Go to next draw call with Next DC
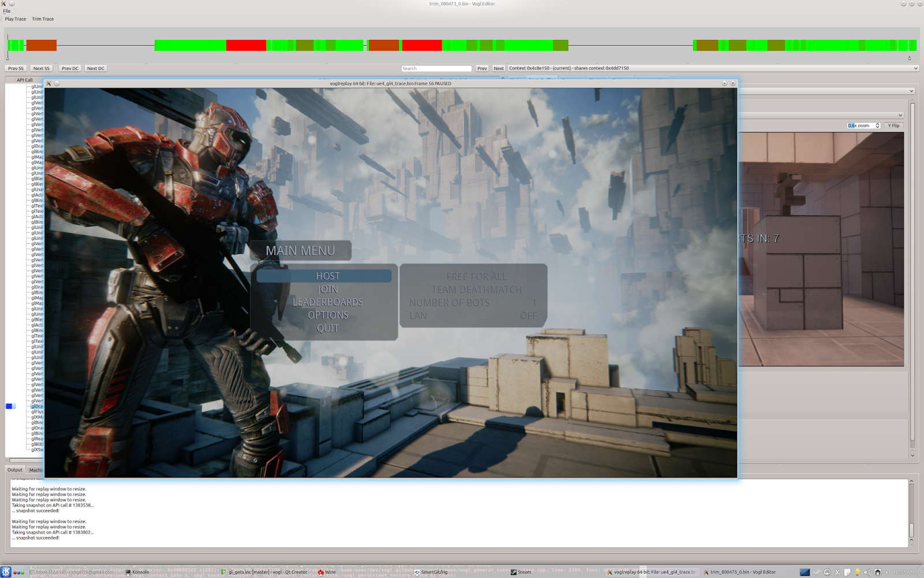Image resolution: width=924 pixels, height=578 pixels. tap(96, 68)
